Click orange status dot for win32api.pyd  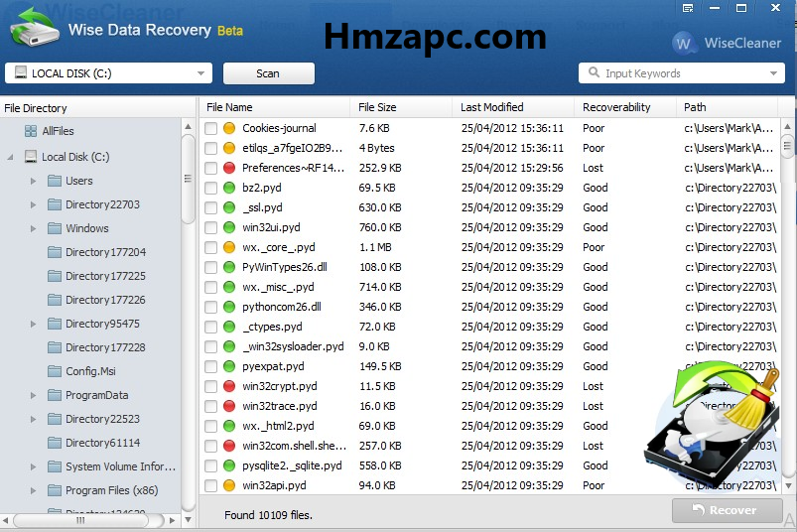tap(229, 485)
